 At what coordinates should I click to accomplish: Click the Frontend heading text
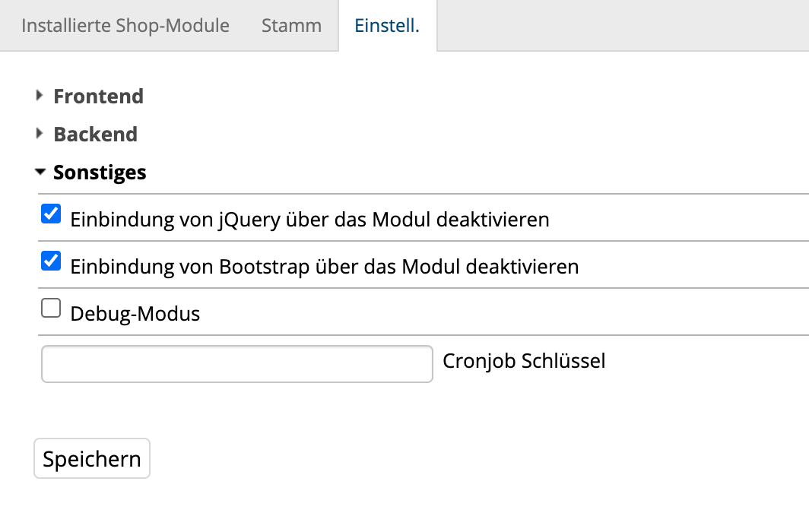pyautogui.click(x=98, y=97)
